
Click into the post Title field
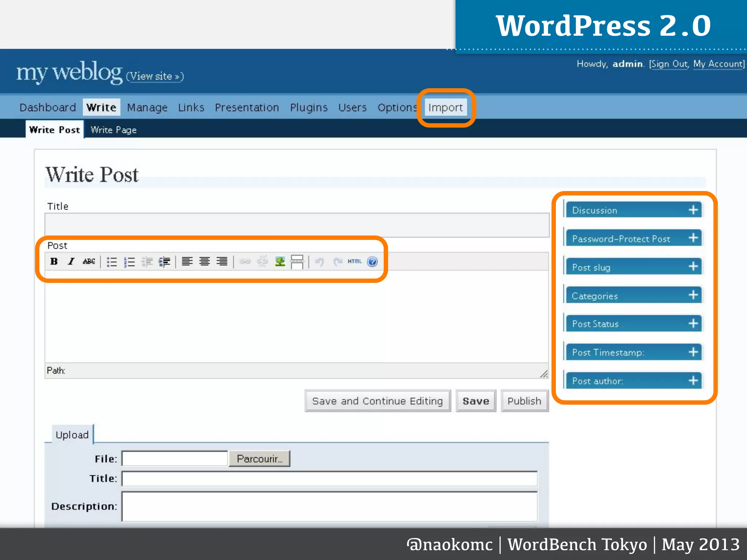pyautogui.click(x=297, y=225)
